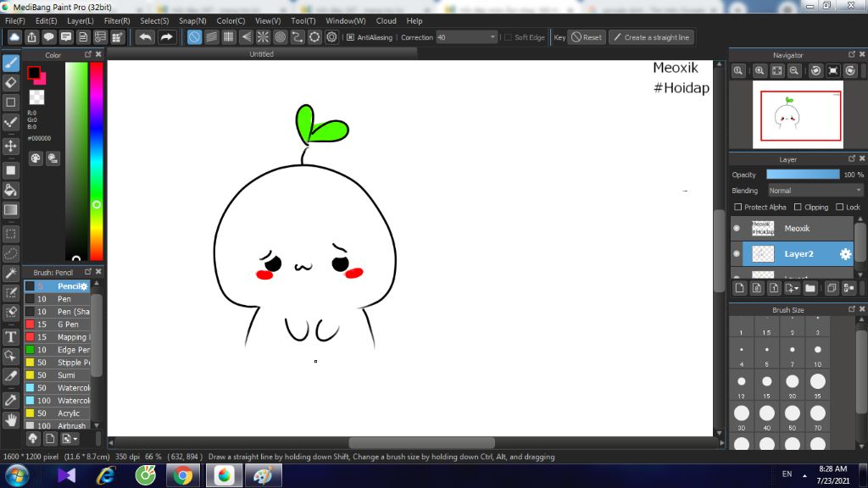Select the Bucket fill tool
The width and height of the screenshot is (868, 488).
pos(11,189)
